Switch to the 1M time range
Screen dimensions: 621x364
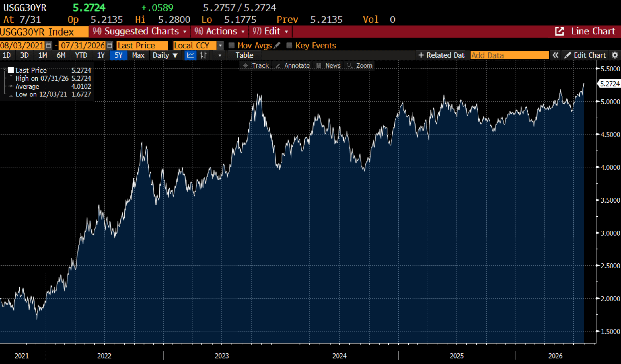(43, 55)
